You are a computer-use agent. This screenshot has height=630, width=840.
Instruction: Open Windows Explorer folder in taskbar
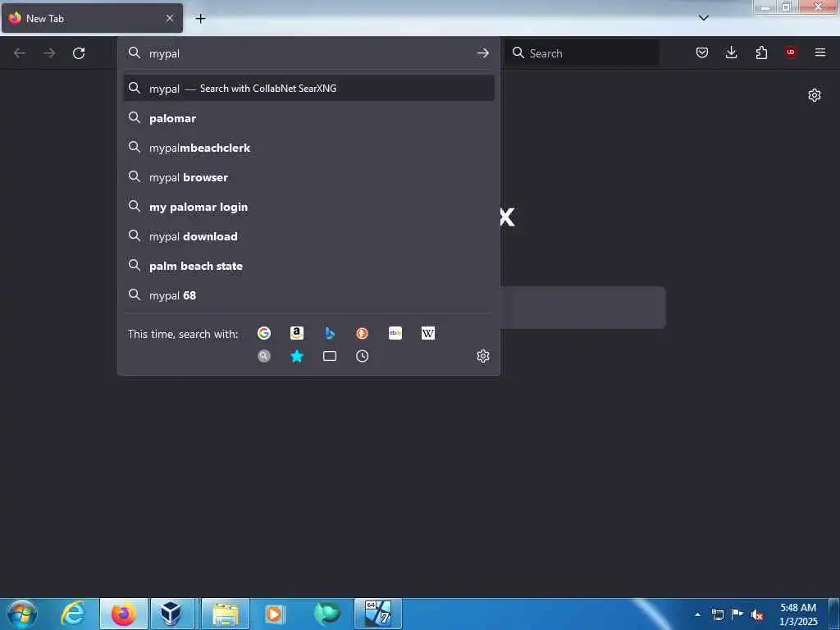coord(226,614)
